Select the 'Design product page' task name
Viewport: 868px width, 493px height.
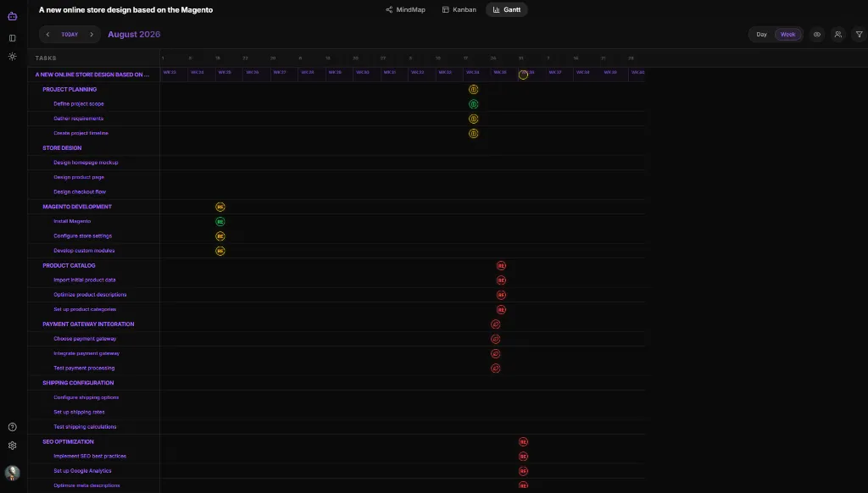coord(79,177)
